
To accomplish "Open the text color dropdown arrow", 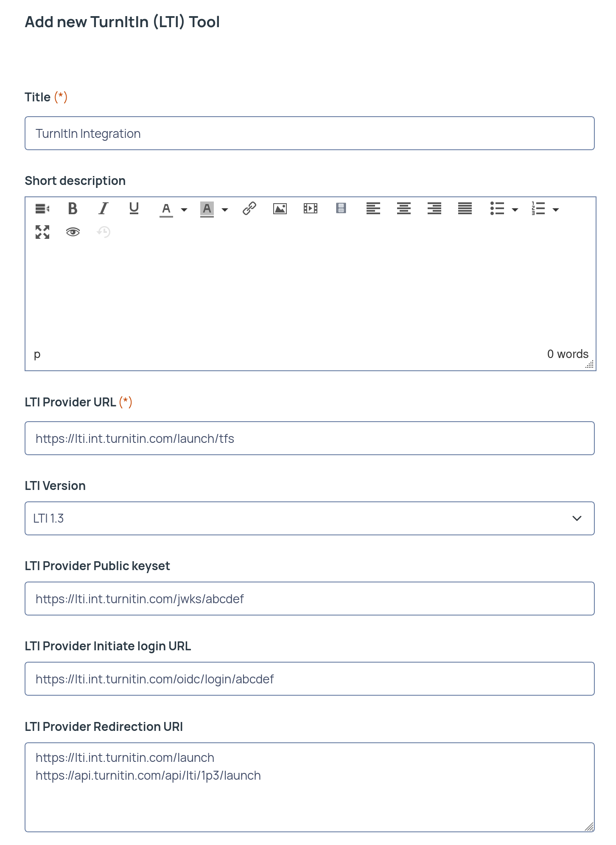I will (x=184, y=210).
